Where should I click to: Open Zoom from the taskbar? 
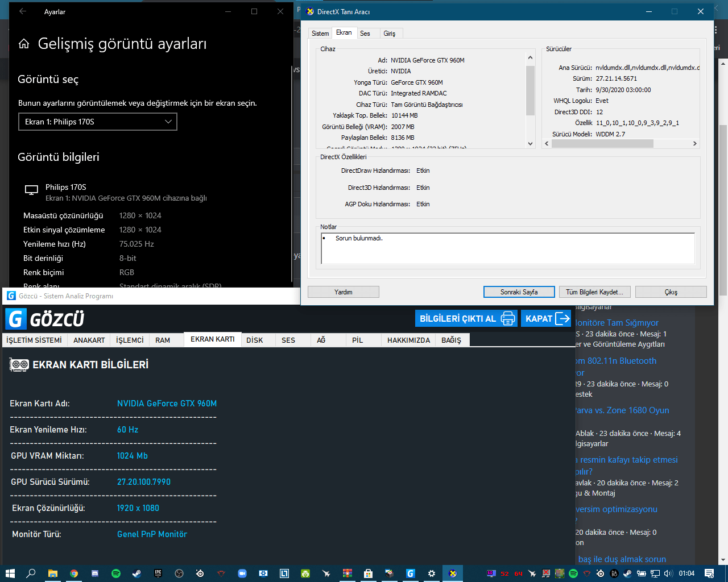(242, 573)
